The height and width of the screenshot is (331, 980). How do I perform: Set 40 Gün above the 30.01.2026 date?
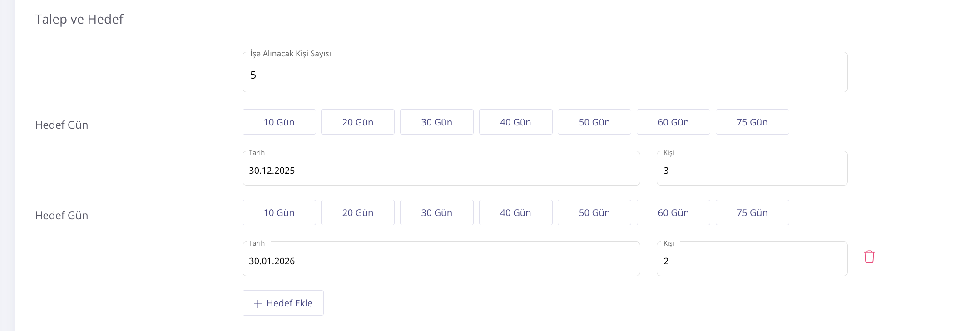[515, 212]
